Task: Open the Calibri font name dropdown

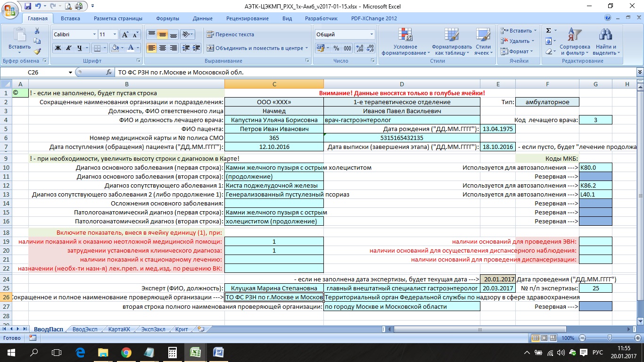Action: (93, 34)
